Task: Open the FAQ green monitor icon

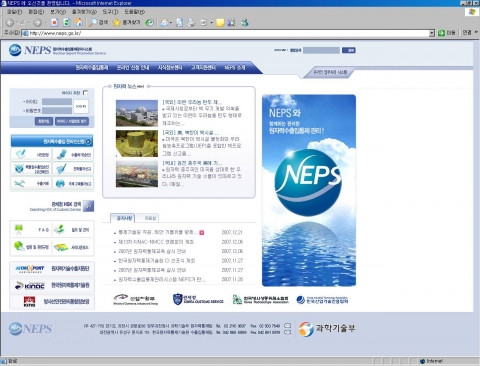Action: pyautogui.click(x=18, y=229)
